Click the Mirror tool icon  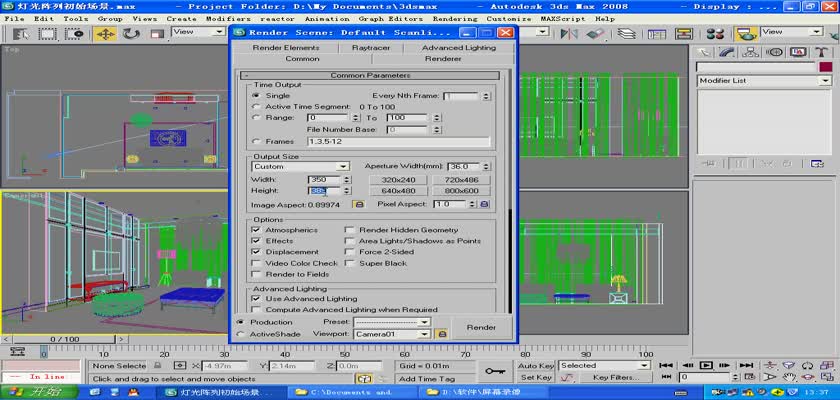pos(569,33)
